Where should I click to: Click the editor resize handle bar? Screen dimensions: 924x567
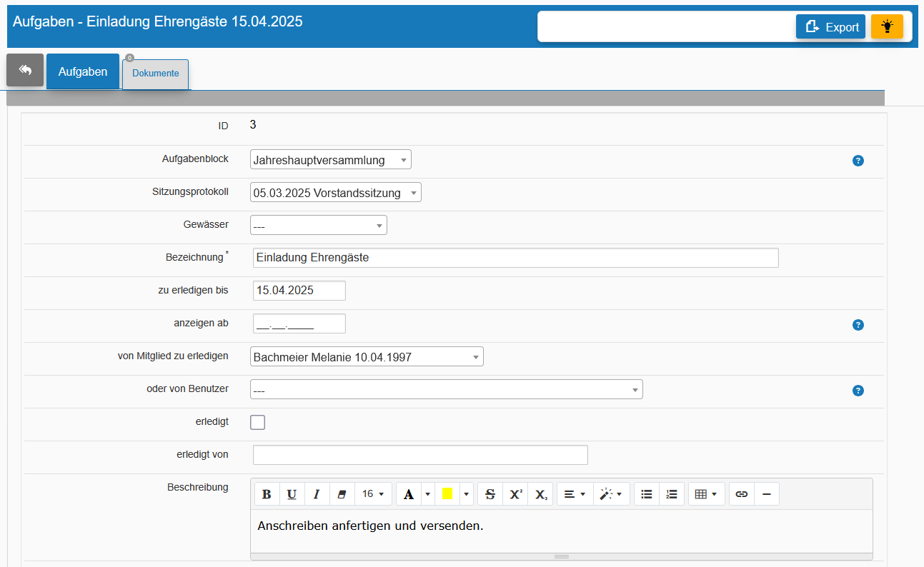562,556
